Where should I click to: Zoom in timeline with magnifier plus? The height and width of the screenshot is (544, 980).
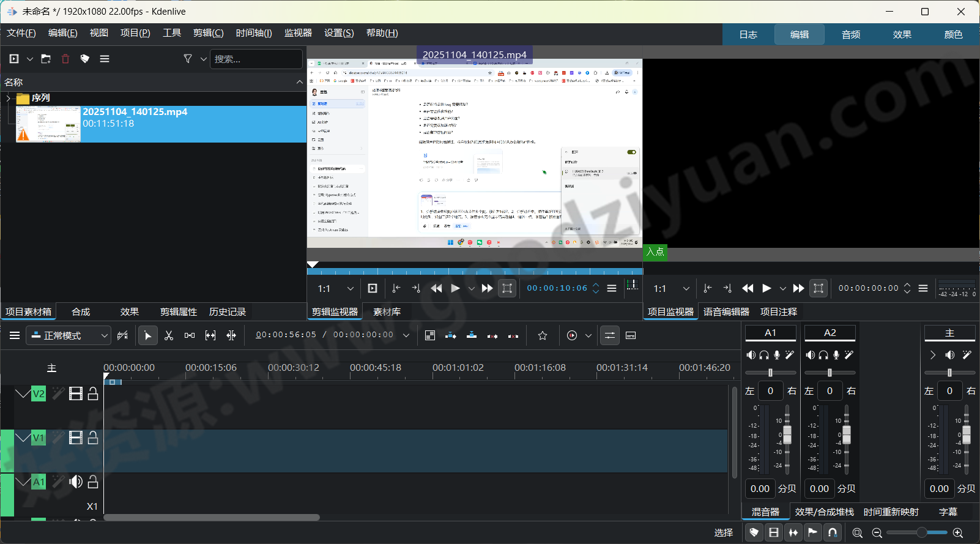[x=958, y=533]
